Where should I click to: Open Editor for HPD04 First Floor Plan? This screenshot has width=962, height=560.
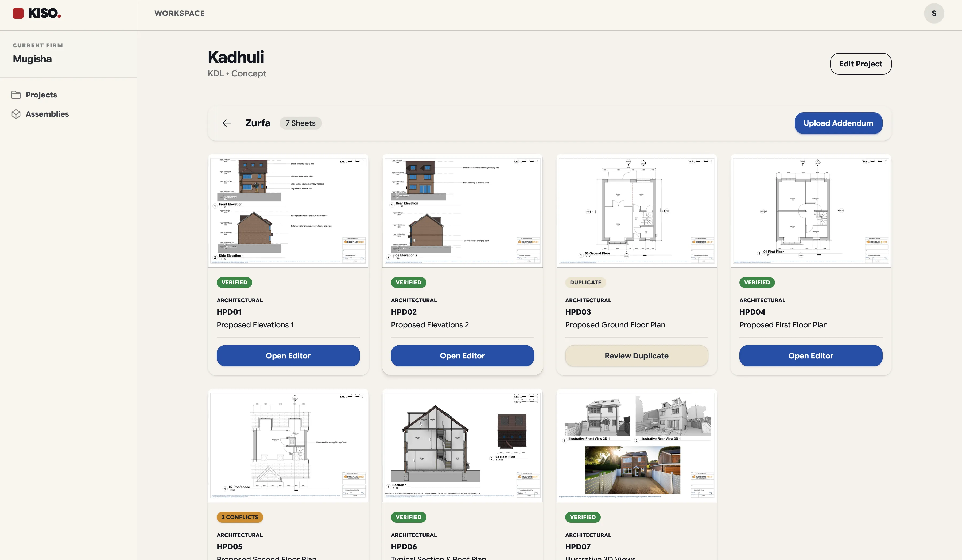(811, 355)
